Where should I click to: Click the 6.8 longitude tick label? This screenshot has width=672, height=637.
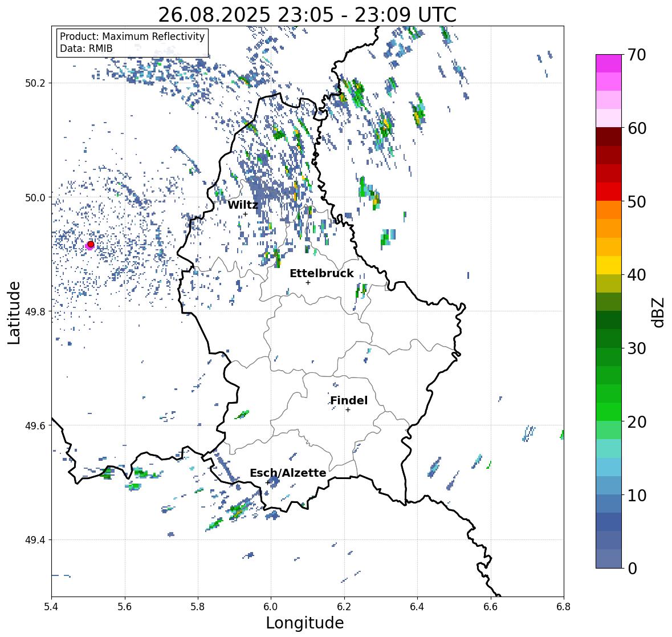pos(564,606)
